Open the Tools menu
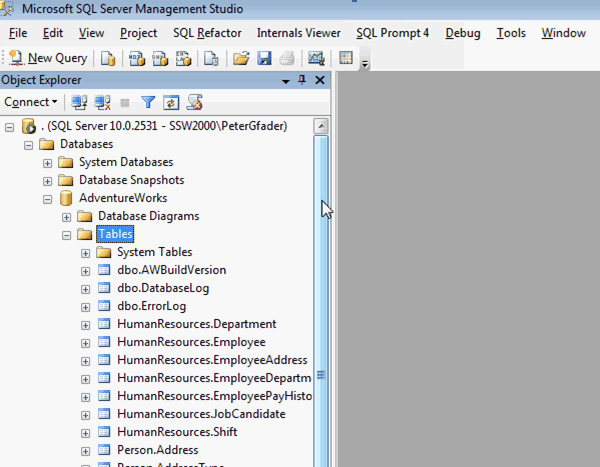This screenshot has width=600, height=467. point(511,33)
